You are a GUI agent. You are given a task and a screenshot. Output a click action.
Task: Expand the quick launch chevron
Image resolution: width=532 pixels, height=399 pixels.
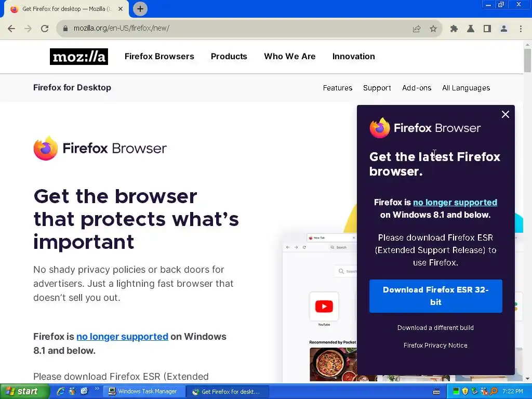[x=97, y=389]
